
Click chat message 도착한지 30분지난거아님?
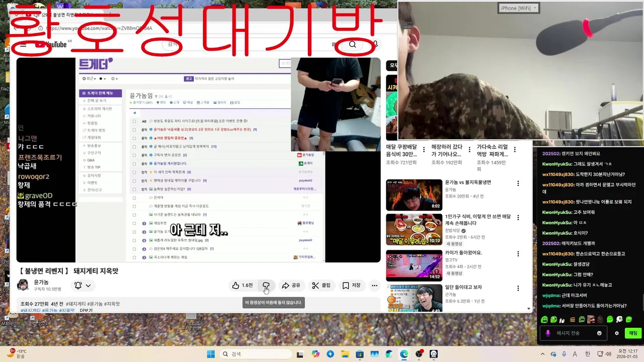(584, 174)
